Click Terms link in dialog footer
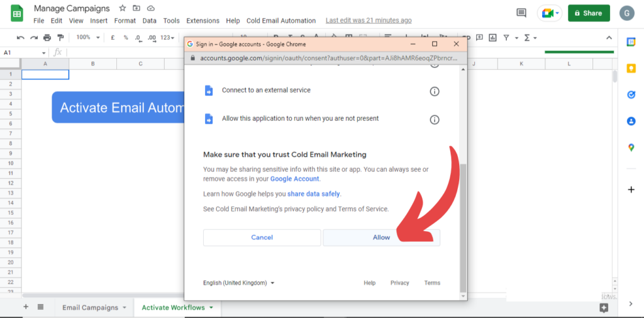This screenshot has height=318, width=644. tap(432, 283)
